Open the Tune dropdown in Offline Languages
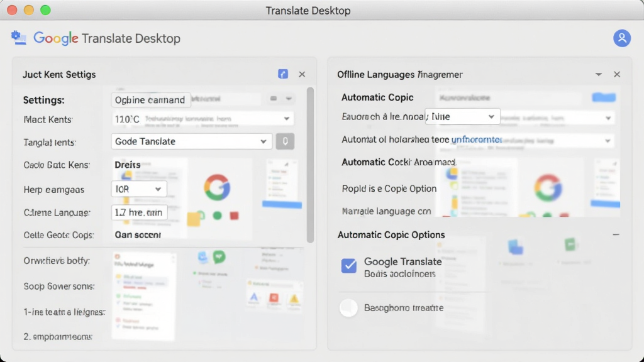The image size is (644, 362). [462, 116]
